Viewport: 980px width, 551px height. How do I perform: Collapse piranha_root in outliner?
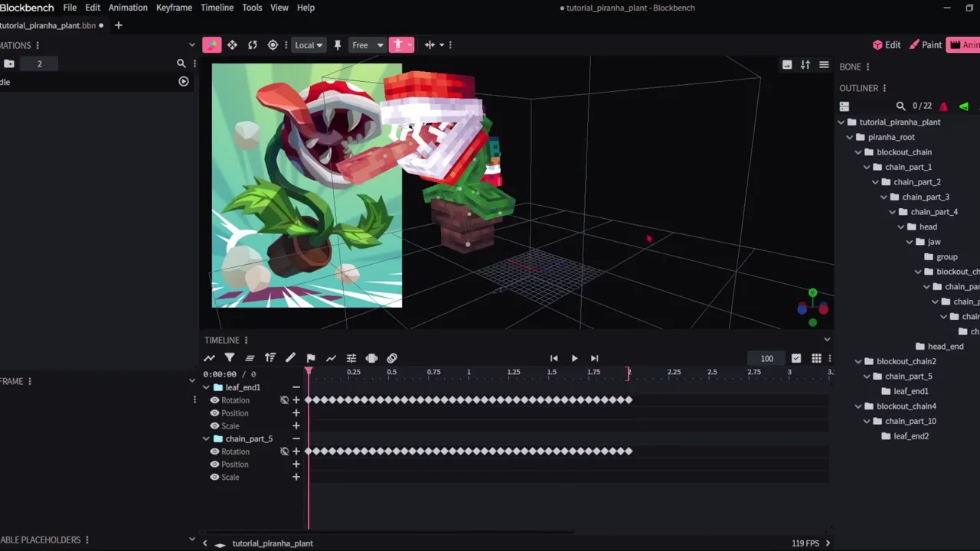850,137
